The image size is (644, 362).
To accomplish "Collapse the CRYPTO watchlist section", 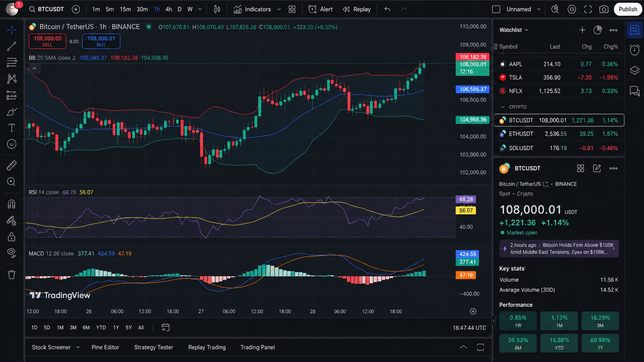I will (x=503, y=107).
